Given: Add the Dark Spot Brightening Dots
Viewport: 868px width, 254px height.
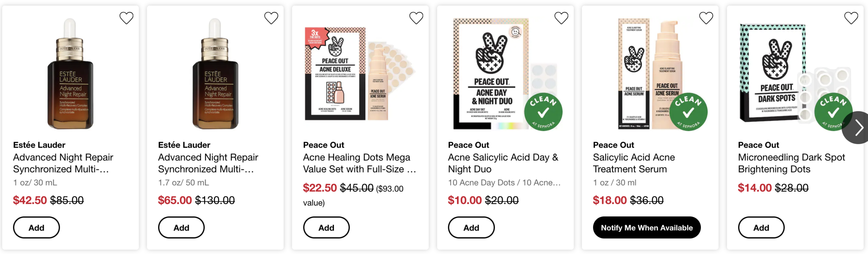Looking at the screenshot, I should click(761, 228).
